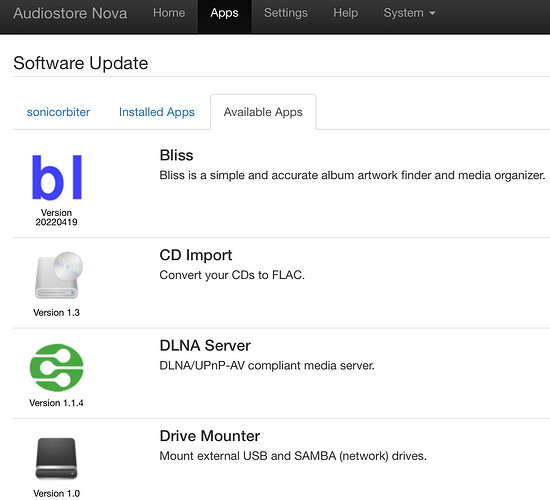The width and height of the screenshot is (550, 500).
Task: Click the Version 1.1.4 label
Action: coord(56,403)
